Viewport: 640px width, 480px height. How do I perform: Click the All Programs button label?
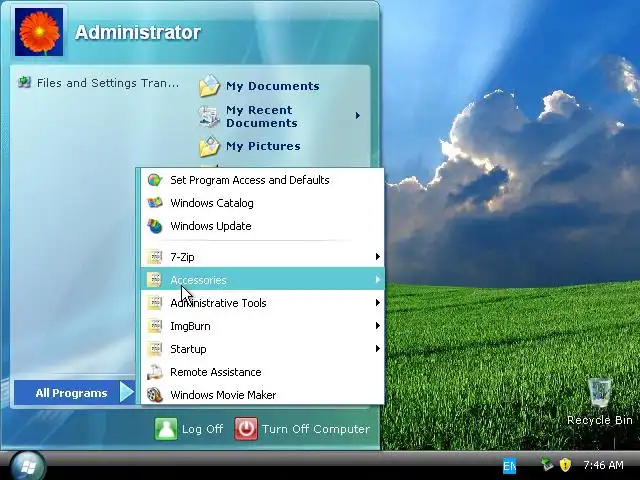[x=71, y=393]
